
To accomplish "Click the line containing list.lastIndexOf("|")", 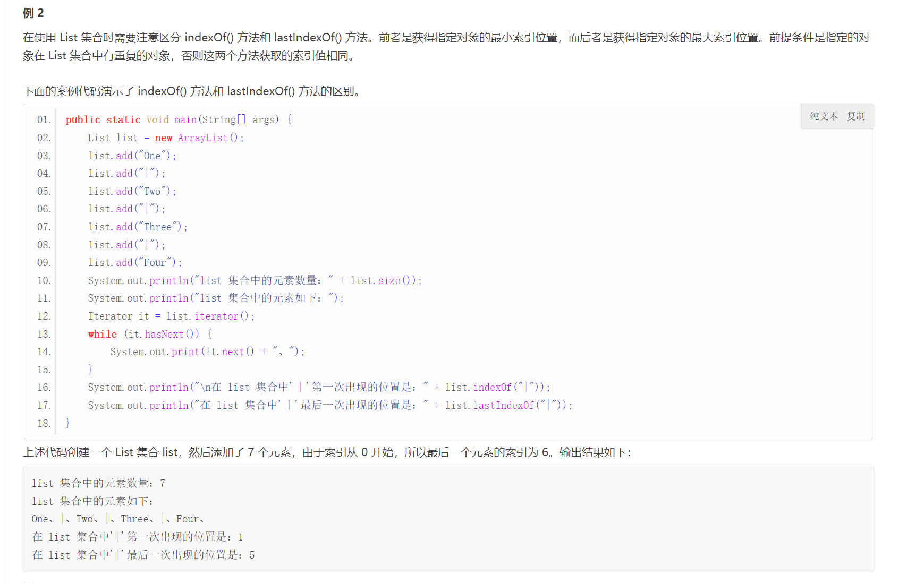I will (x=330, y=406).
